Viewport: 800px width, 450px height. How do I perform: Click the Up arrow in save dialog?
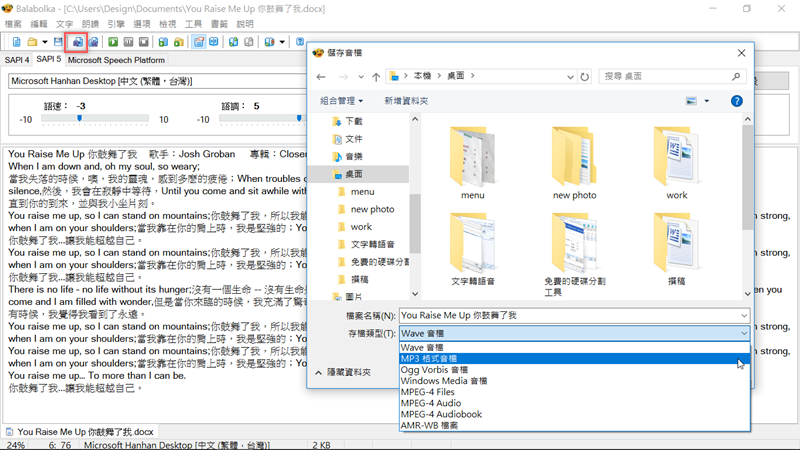(x=375, y=76)
